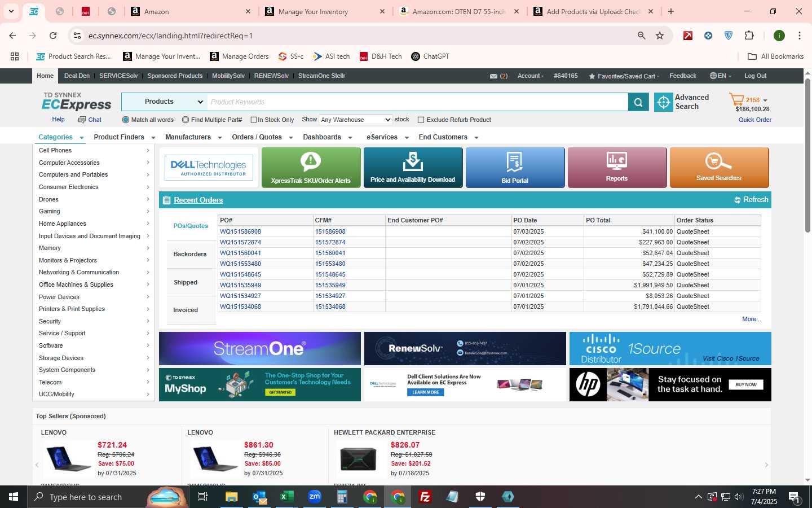The image size is (812, 508).
Task: Open the Feedback link
Action: pyautogui.click(x=683, y=76)
